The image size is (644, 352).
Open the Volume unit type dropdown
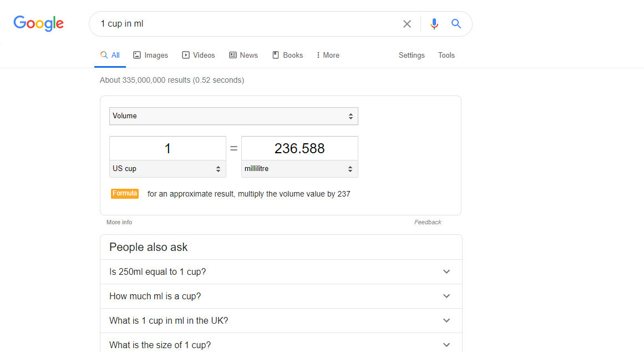point(234,116)
